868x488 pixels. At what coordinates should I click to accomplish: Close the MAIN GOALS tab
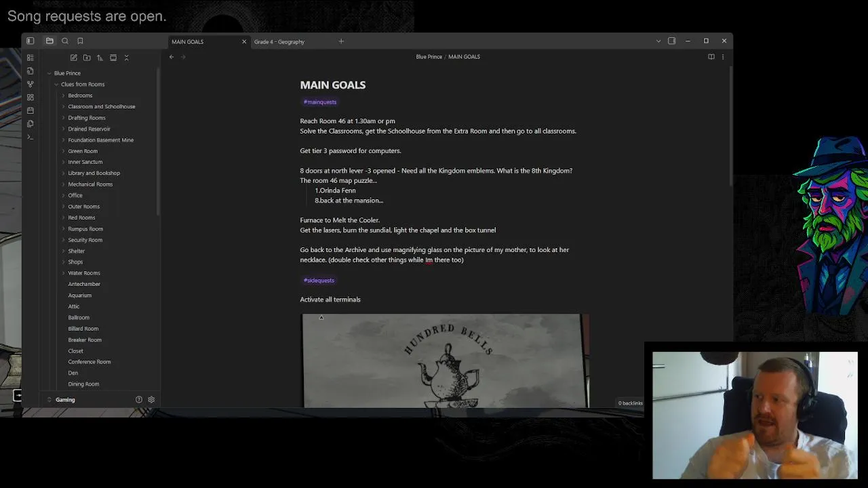point(244,42)
